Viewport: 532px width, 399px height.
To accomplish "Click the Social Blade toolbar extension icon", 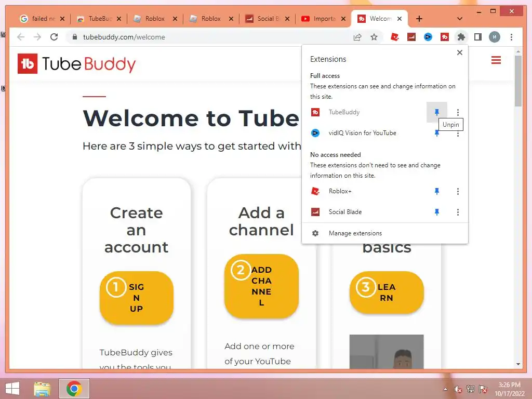I will click(x=411, y=37).
